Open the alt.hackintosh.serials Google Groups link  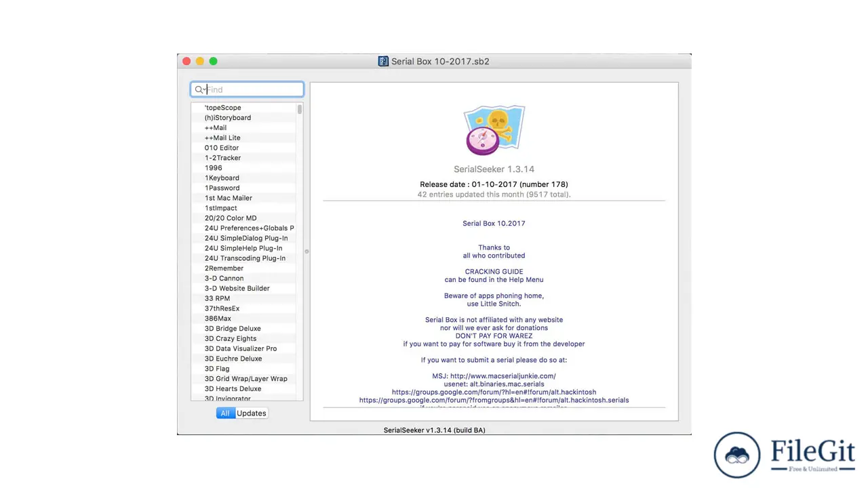coord(494,400)
